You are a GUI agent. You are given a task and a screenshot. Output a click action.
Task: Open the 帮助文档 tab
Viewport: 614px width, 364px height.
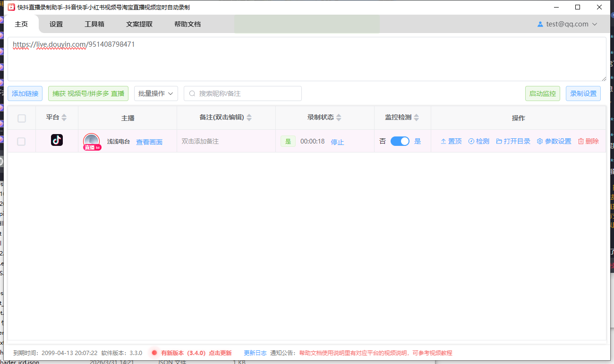pyautogui.click(x=188, y=24)
